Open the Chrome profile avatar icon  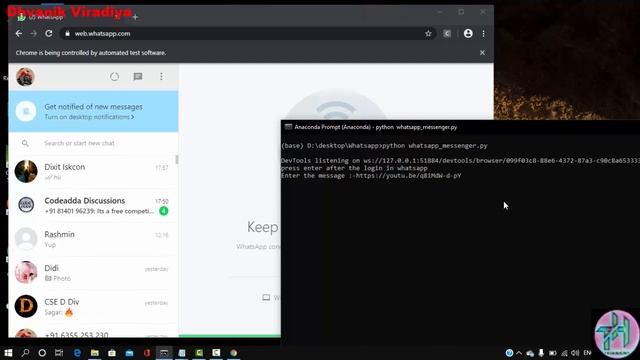(x=468, y=33)
